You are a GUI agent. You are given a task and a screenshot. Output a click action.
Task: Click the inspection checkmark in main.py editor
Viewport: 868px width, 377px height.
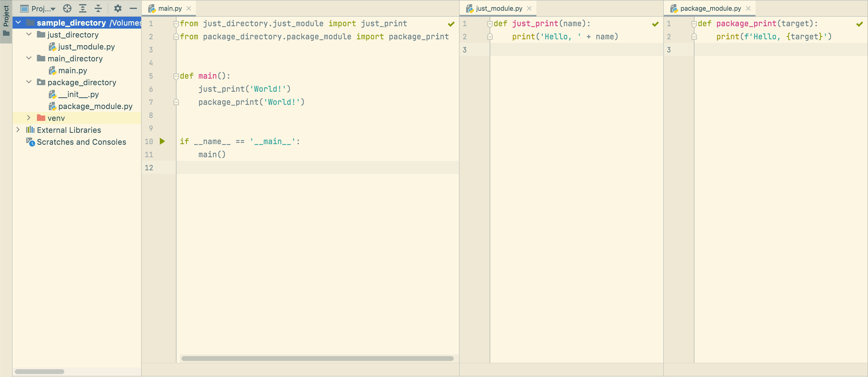[x=451, y=24]
